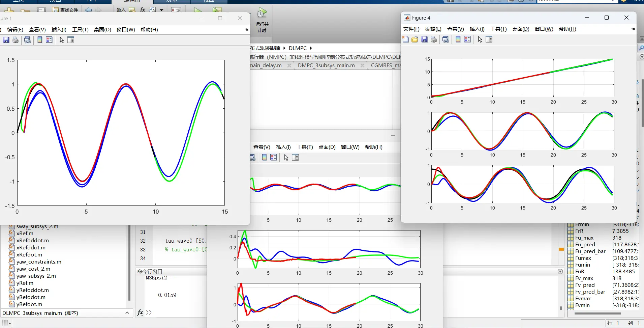Open 编辑(E) menu in Figure 4

[433, 29]
